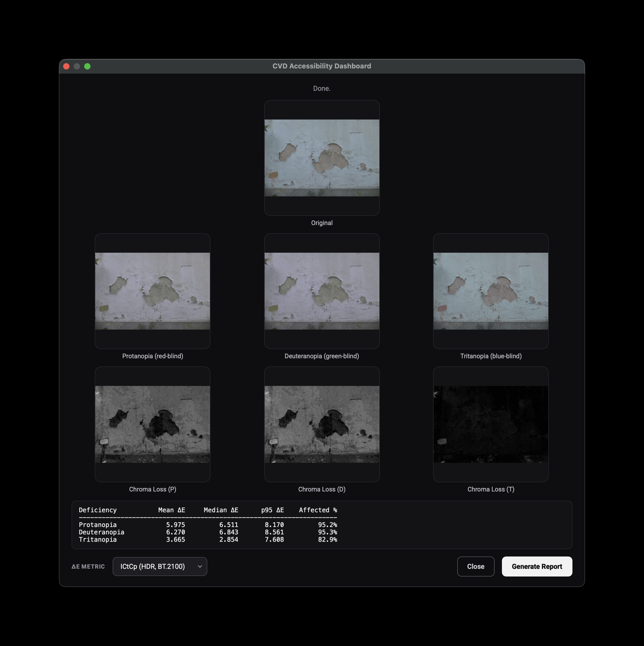Click Protanopia affected value 95.2%
This screenshot has width=644, height=646.
pyautogui.click(x=328, y=525)
